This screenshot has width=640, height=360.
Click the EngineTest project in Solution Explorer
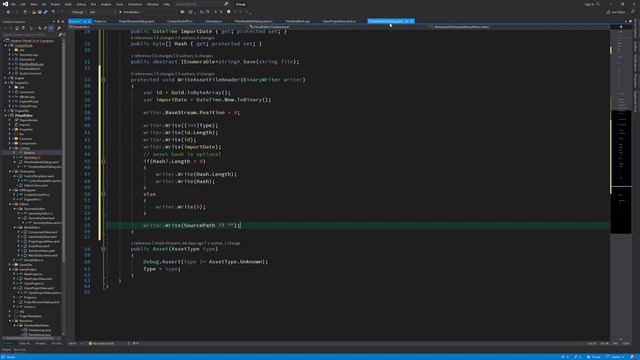22,111
